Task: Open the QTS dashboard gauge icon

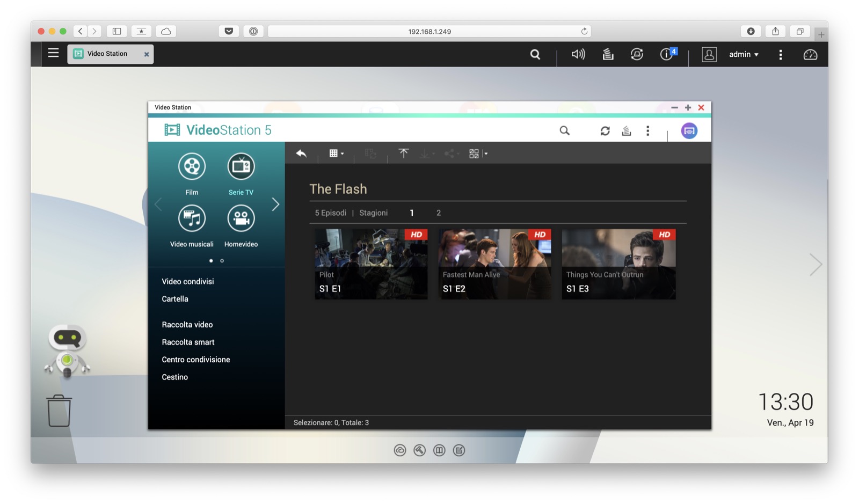Action: (x=810, y=54)
